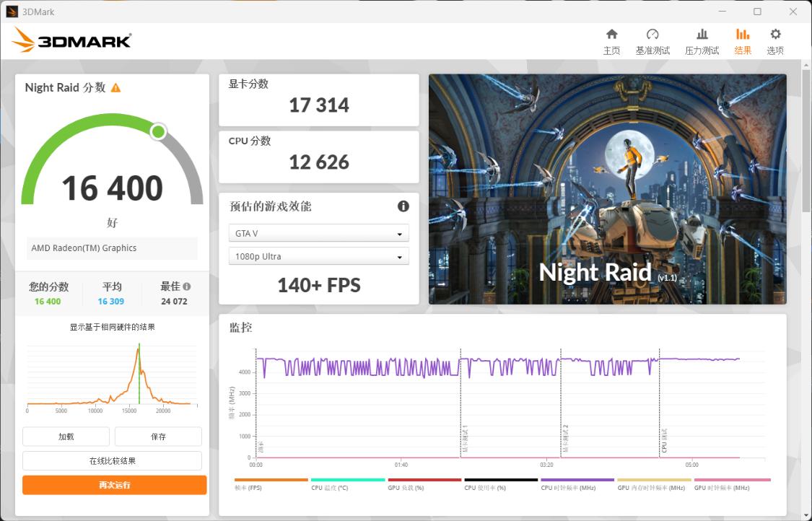Click the 在线比较结果 compare online button
812x521 pixels.
click(x=113, y=461)
